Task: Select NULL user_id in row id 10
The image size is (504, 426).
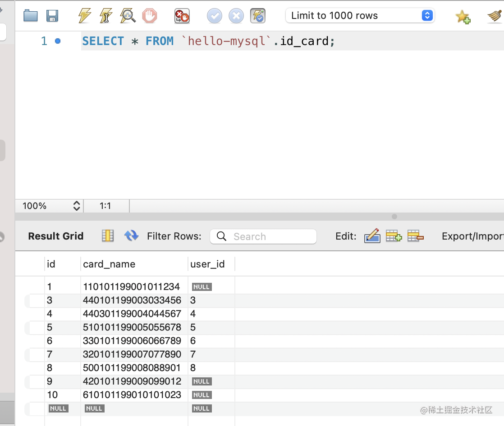Action: tap(202, 395)
